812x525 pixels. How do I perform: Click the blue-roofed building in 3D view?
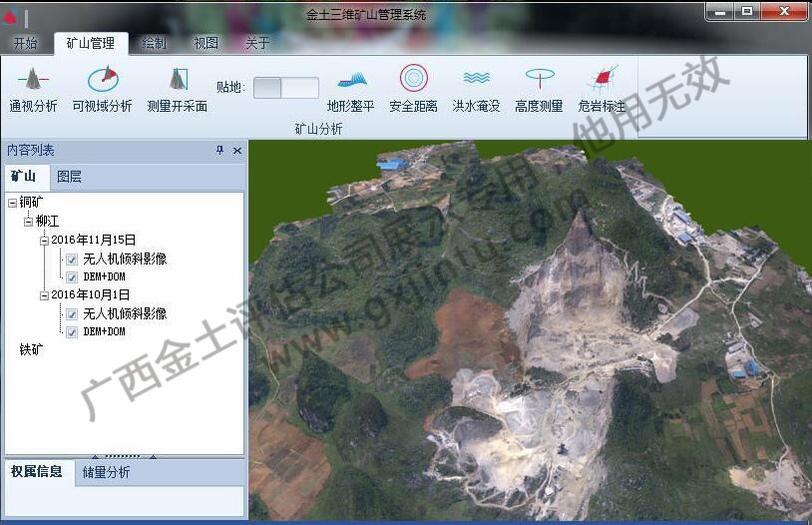tap(393, 165)
